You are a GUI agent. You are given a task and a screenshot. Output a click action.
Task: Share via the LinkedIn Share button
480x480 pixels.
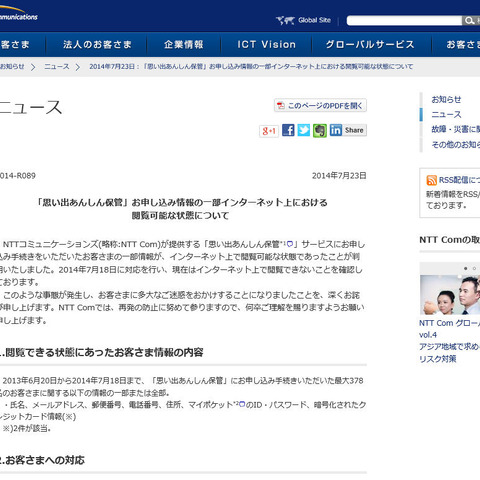pos(348,130)
